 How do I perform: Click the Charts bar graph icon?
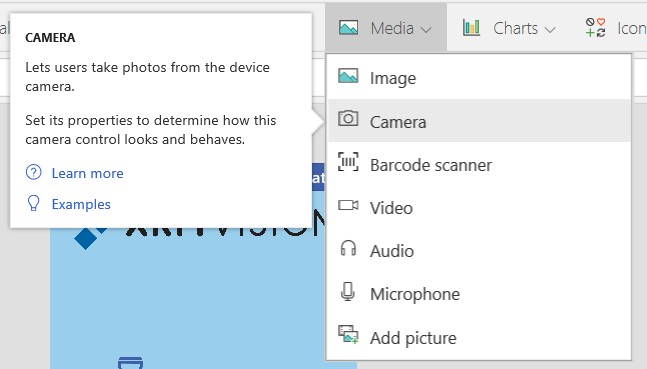[471, 28]
